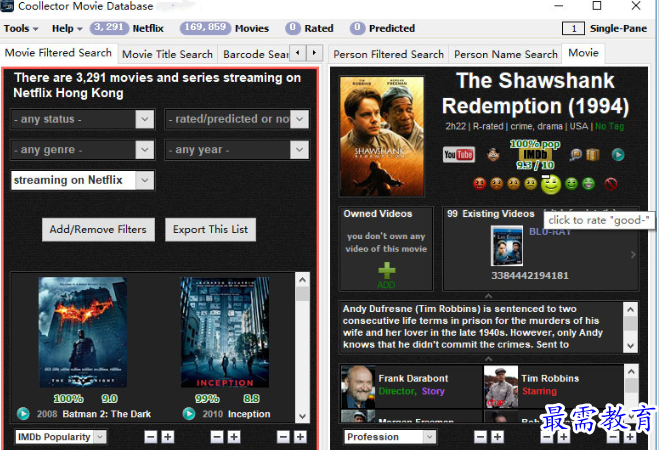Open the Inception poster thumbnail

pos(225,332)
